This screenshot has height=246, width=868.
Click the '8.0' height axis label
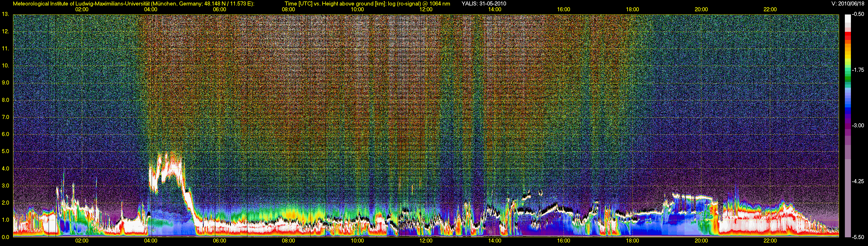click(x=5, y=100)
